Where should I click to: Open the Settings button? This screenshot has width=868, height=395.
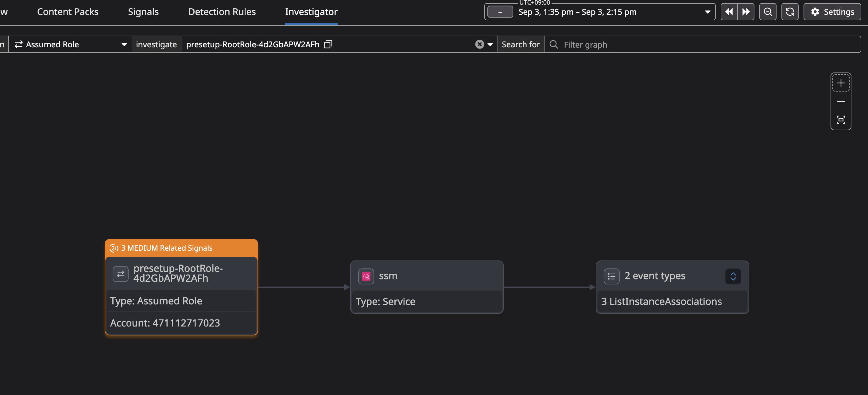click(x=832, y=12)
